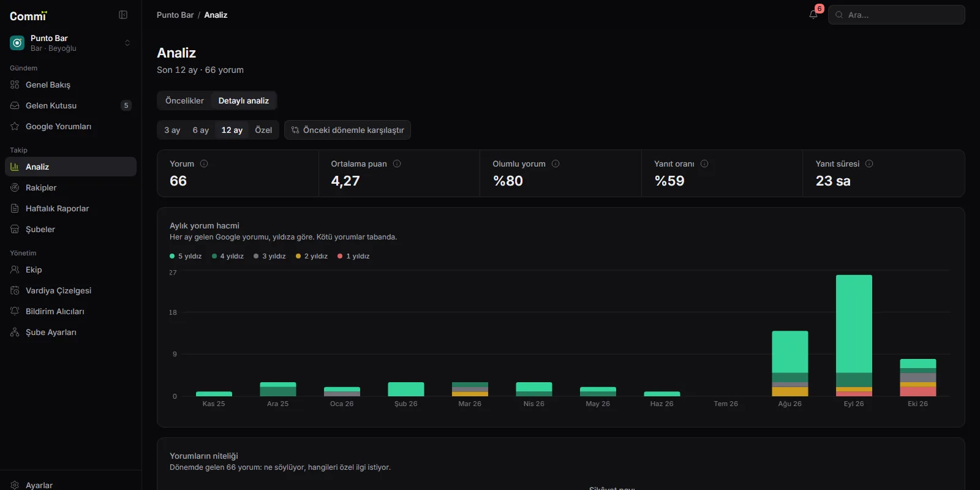Click info icon next to Olumlu yorum
The height and width of the screenshot is (490, 980).
pos(556,164)
